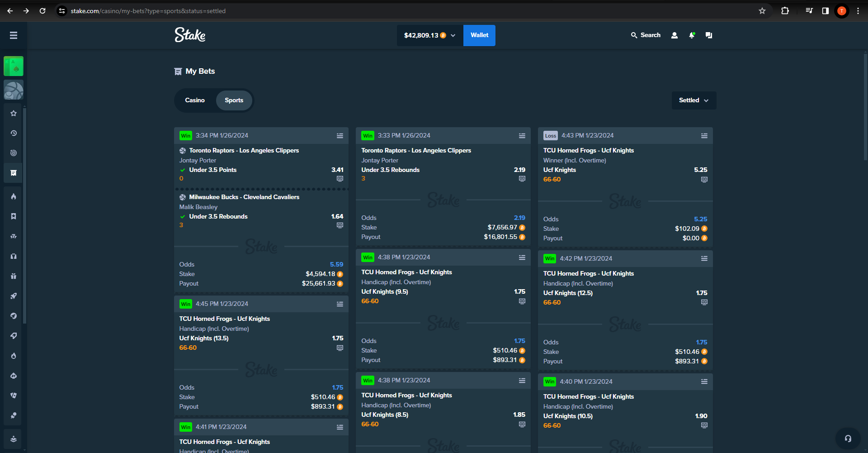Click Toronto Raptors match in 3:33 PM card
The image size is (868, 453).
(416, 151)
